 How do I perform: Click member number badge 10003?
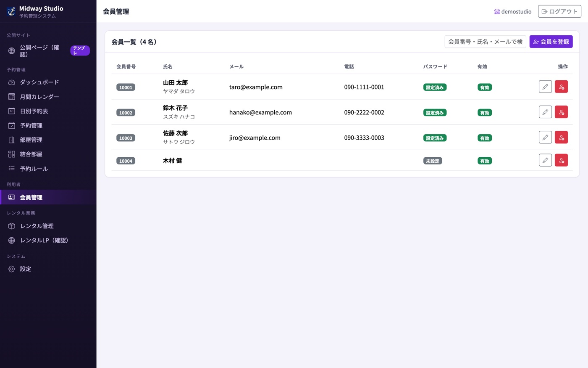point(126,138)
